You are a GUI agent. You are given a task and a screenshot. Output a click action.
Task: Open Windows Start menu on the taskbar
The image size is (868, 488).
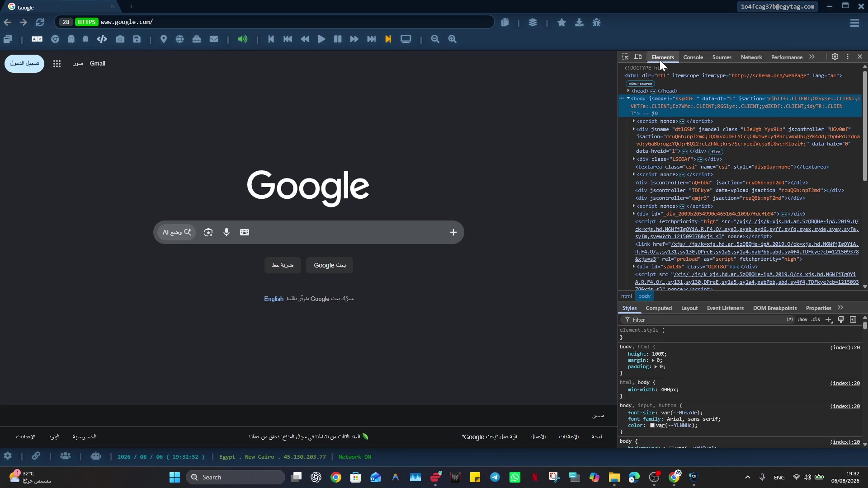click(175, 477)
